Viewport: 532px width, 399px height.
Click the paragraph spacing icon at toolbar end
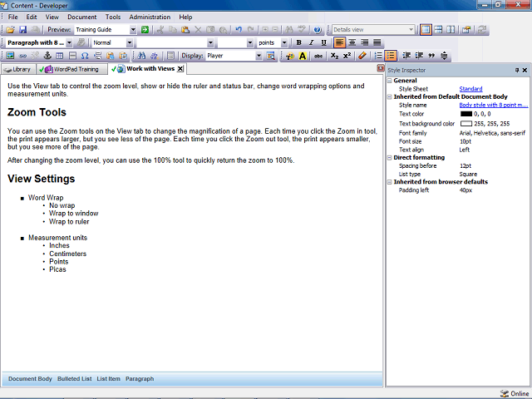[x=444, y=56]
